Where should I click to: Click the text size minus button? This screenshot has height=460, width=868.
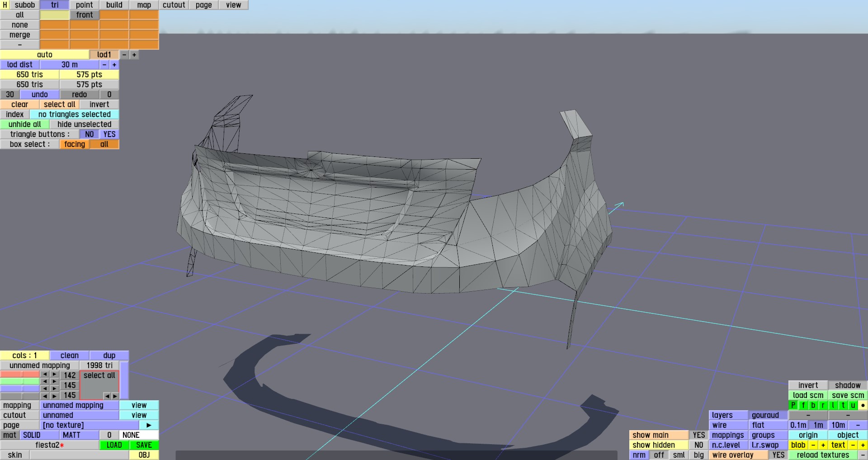click(853, 445)
